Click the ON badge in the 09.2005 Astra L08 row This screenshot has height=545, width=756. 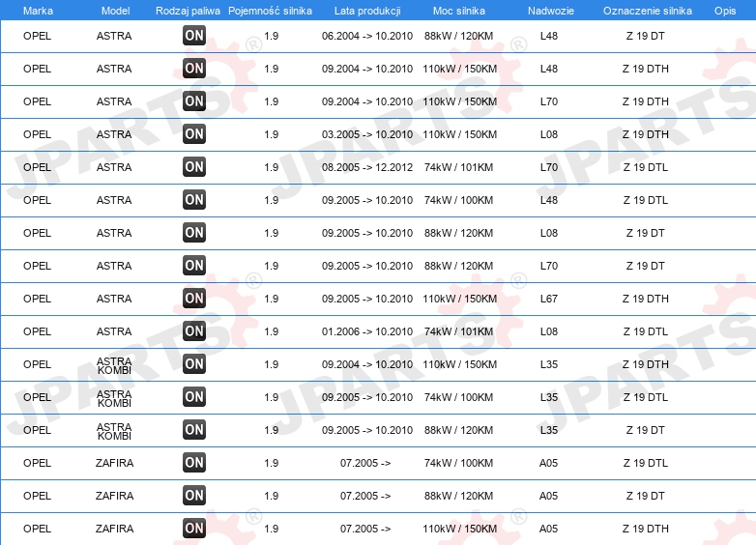point(194,233)
